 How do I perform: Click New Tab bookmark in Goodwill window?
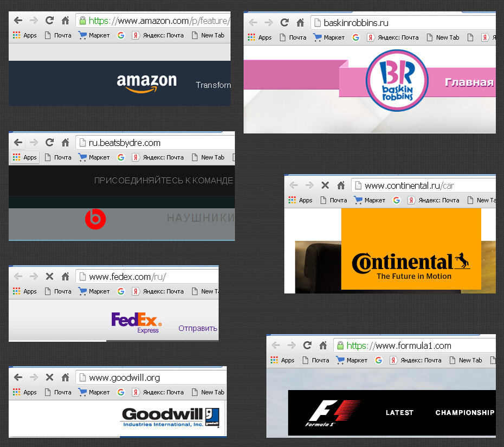point(208,392)
